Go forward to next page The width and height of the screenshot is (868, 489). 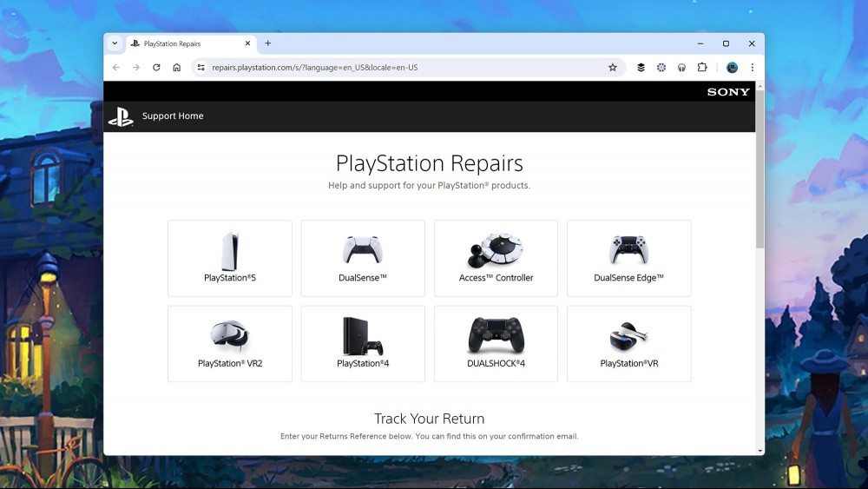[x=136, y=68]
